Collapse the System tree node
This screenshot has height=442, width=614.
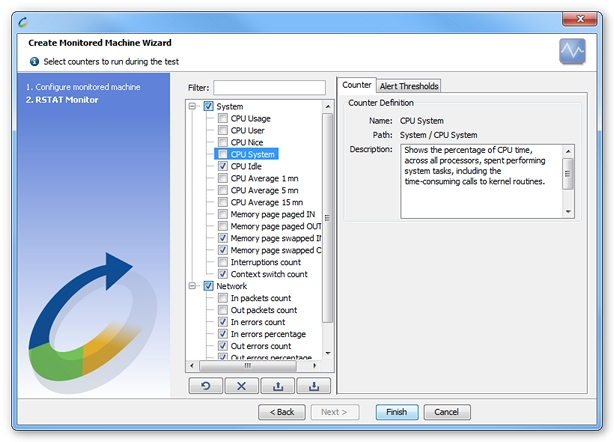pyautogui.click(x=192, y=106)
